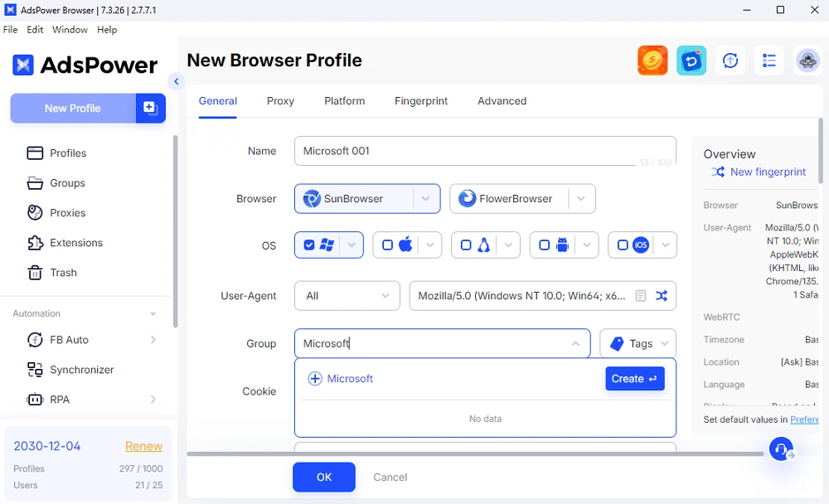Expand the FB Auto submenu
829x504 pixels.
[153, 340]
